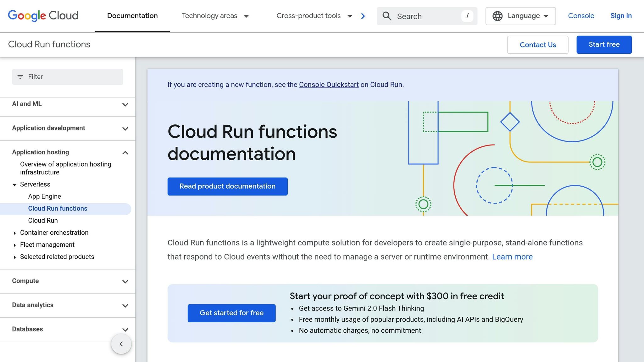Open App Engine in sidebar

[45, 196]
